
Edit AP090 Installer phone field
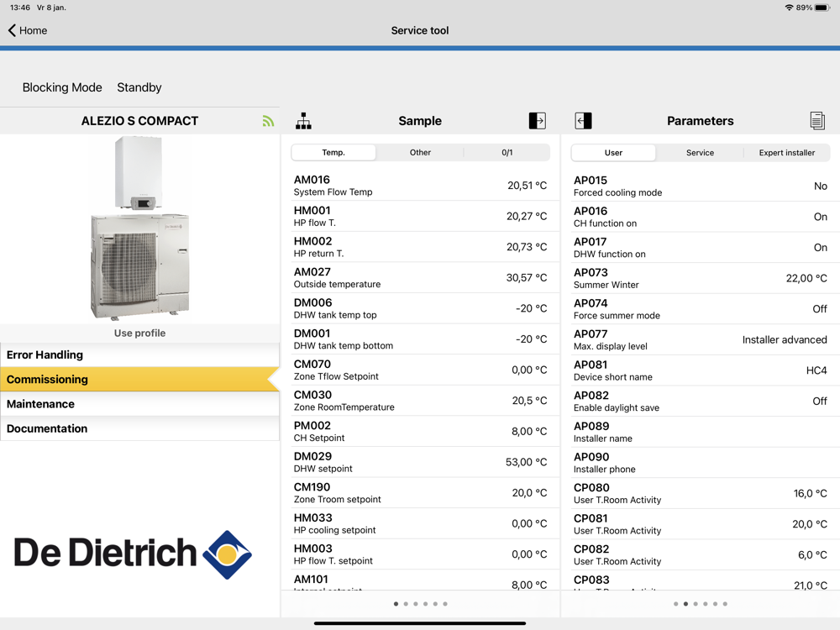(x=701, y=462)
